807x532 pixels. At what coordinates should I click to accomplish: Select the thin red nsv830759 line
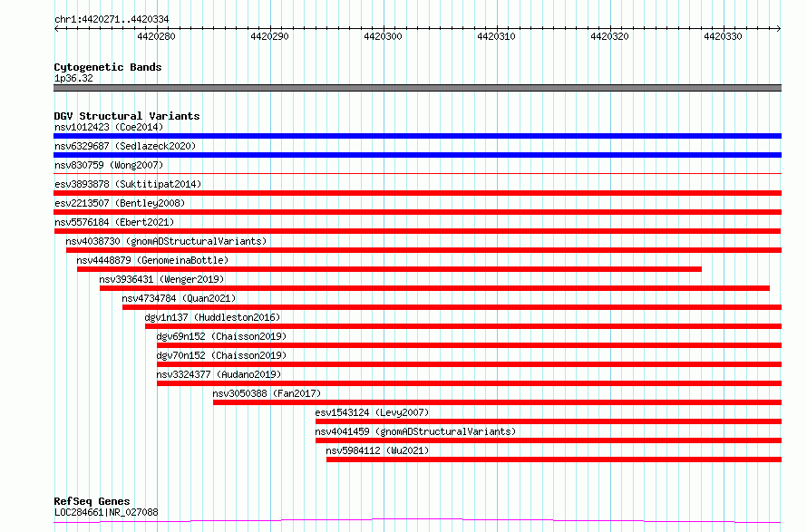pyautogui.click(x=417, y=174)
